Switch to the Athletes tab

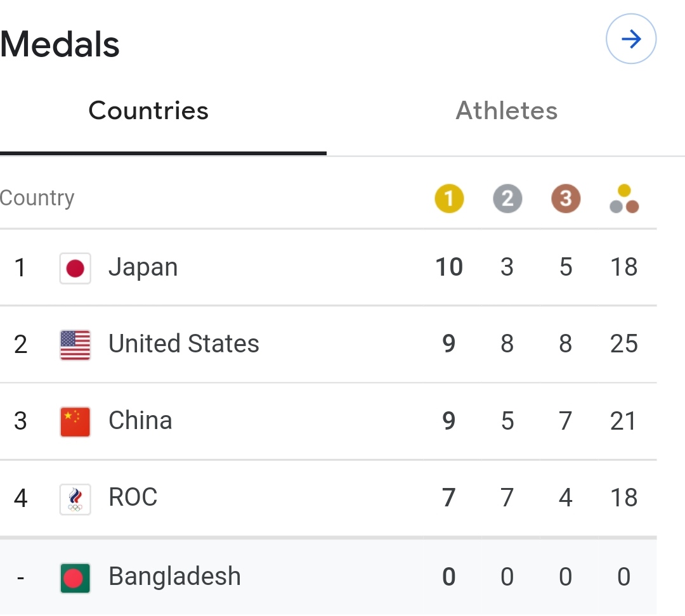click(506, 110)
